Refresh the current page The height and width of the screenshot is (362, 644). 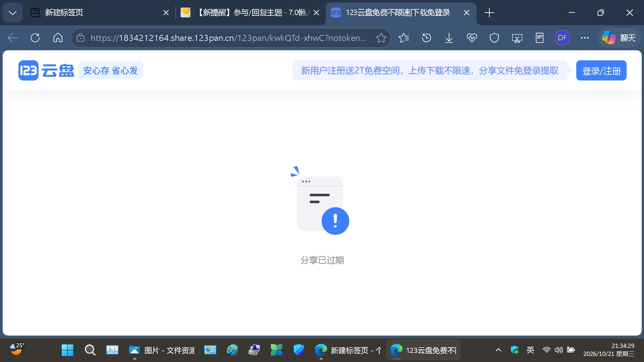point(35,38)
